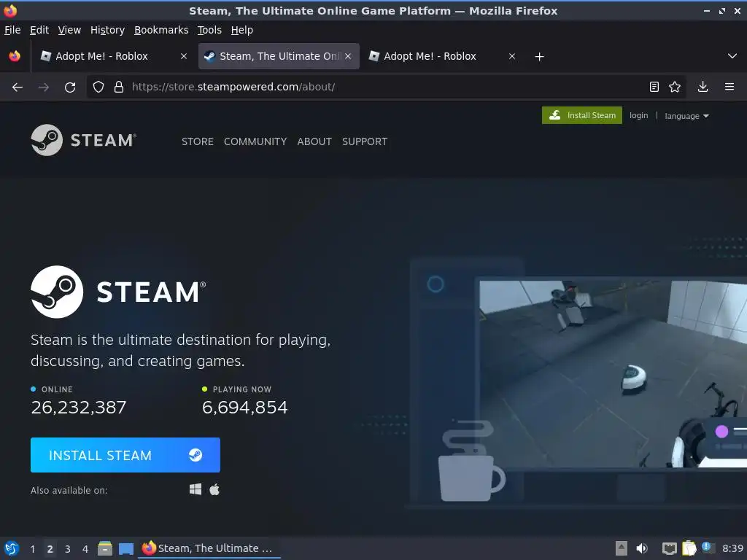
Task: Open the file manager taskbar icon
Action: tap(105, 548)
